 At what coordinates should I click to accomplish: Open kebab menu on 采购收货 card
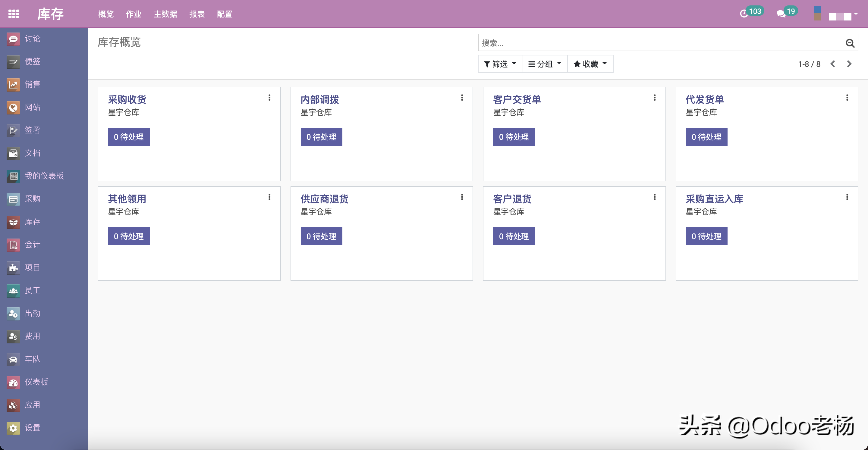coord(269,98)
